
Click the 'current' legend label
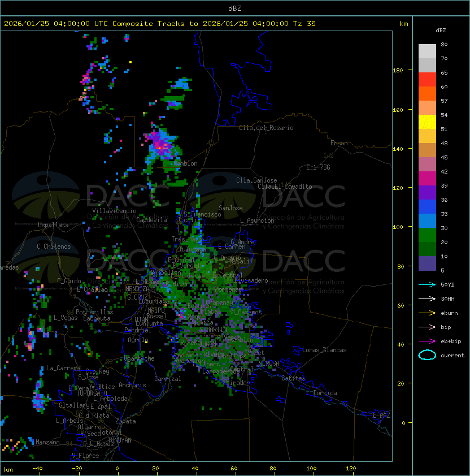[x=452, y=356]
